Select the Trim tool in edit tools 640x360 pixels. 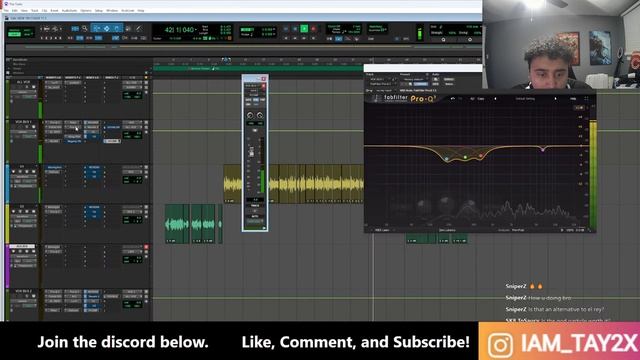click(x=97, y=29)
